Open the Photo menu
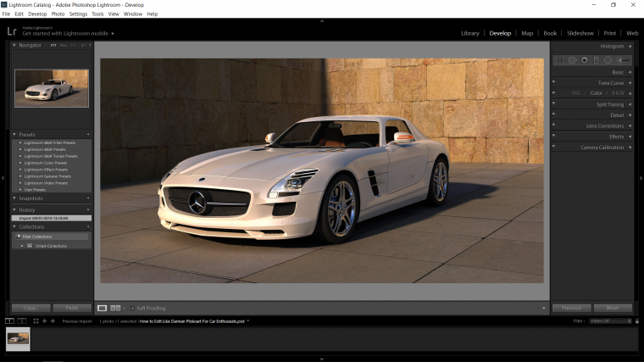Screen dimensions: 644x362 (58, 14)
